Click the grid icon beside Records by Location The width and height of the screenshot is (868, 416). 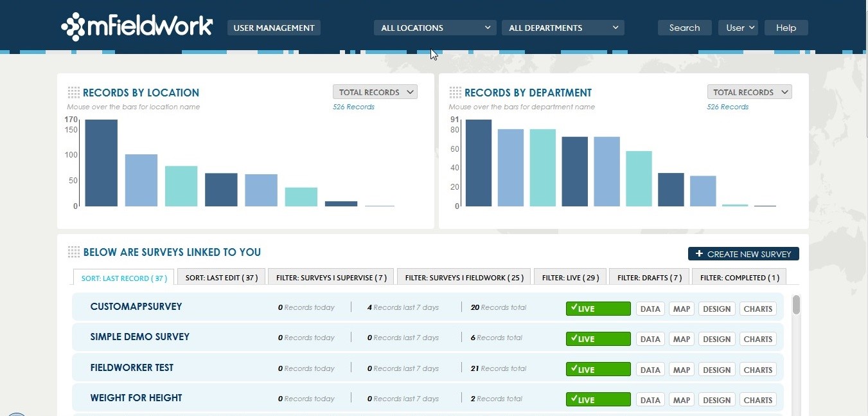coord(73,92)
